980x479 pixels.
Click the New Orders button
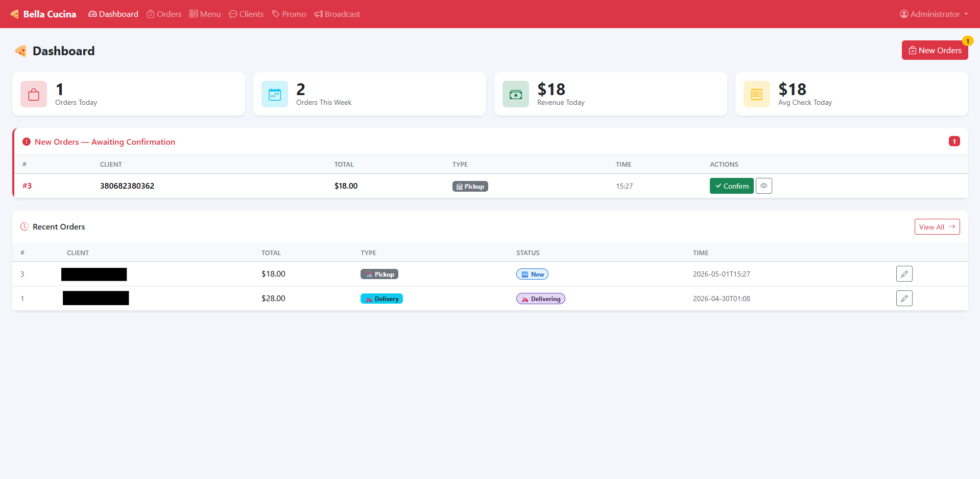tap(935, 50)
